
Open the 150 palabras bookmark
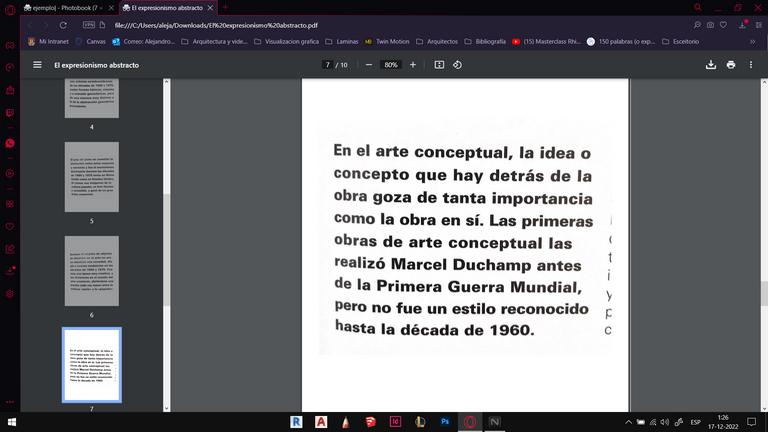pyautogui.click(x=621, y=42)
